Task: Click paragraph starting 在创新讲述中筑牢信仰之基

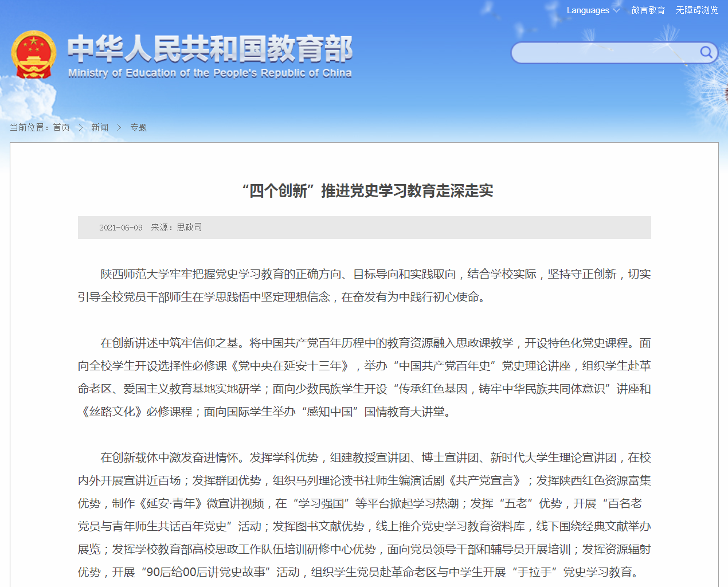Action: (x=364, y=377)
